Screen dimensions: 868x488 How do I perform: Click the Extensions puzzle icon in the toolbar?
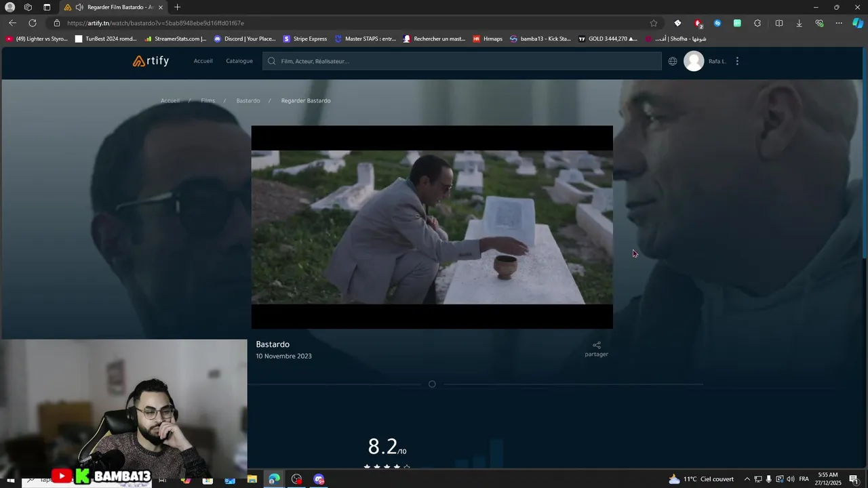[757, 23]
